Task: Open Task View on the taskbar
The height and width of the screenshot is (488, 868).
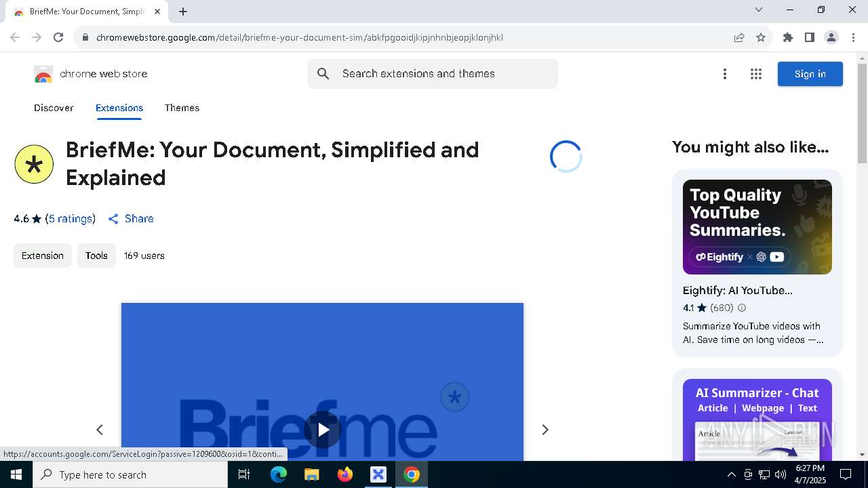Action: coord(244,474)
